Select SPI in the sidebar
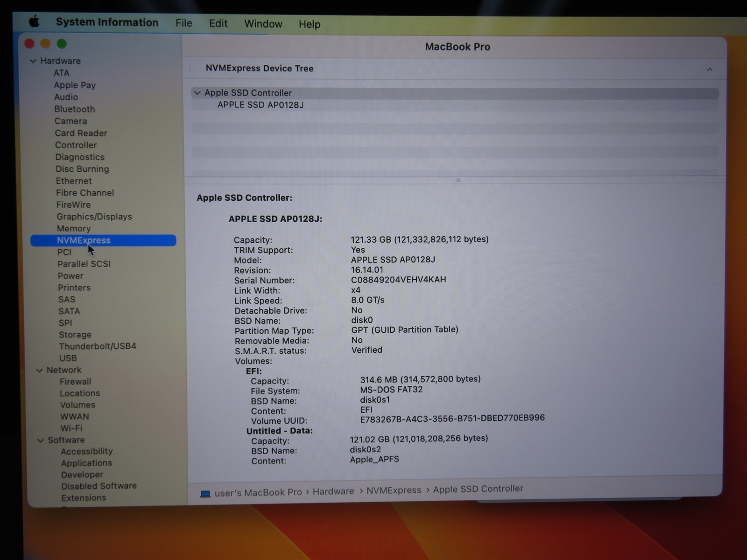The height and width of the screenshot is (560, 747). pyautogui.click(x=65, y=323)
